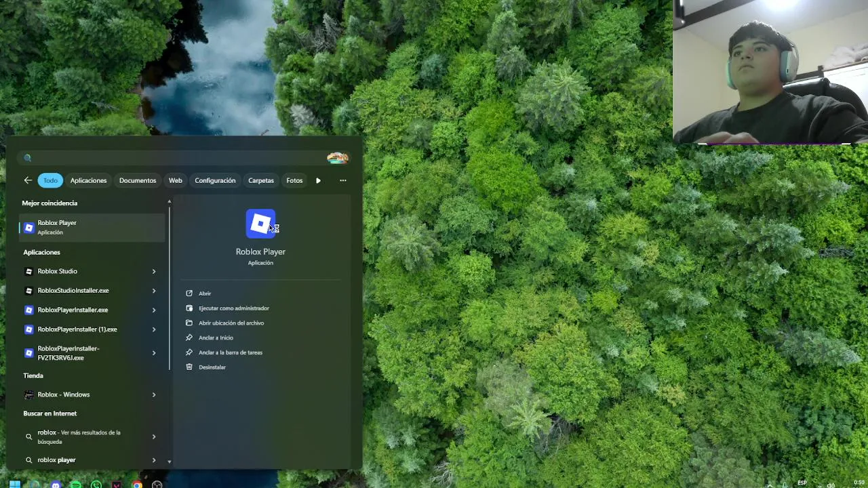868x488 pixels.
Task: Open the three-dots more options menu
Action: coord(342,180)
